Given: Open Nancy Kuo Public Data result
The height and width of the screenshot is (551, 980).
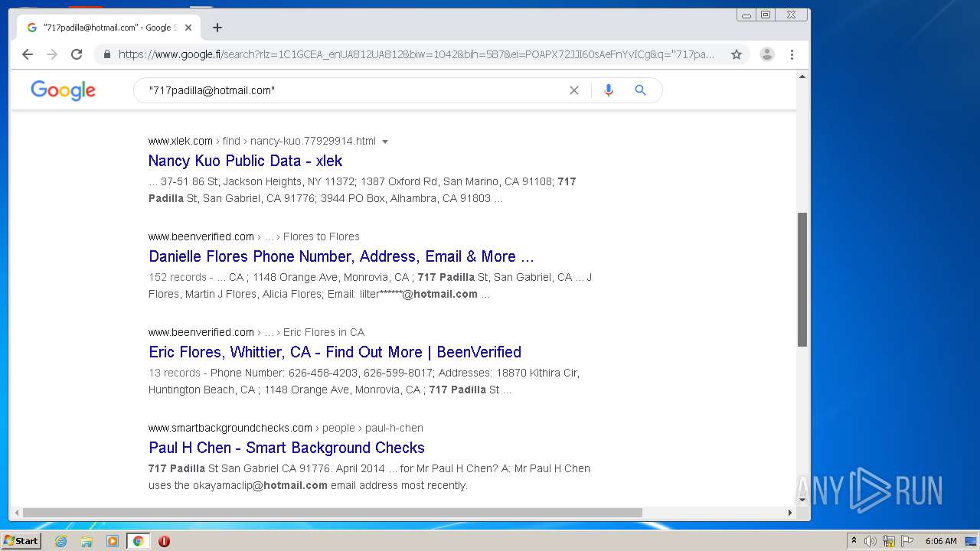Looking at the screenshot, I should (245, 161).
